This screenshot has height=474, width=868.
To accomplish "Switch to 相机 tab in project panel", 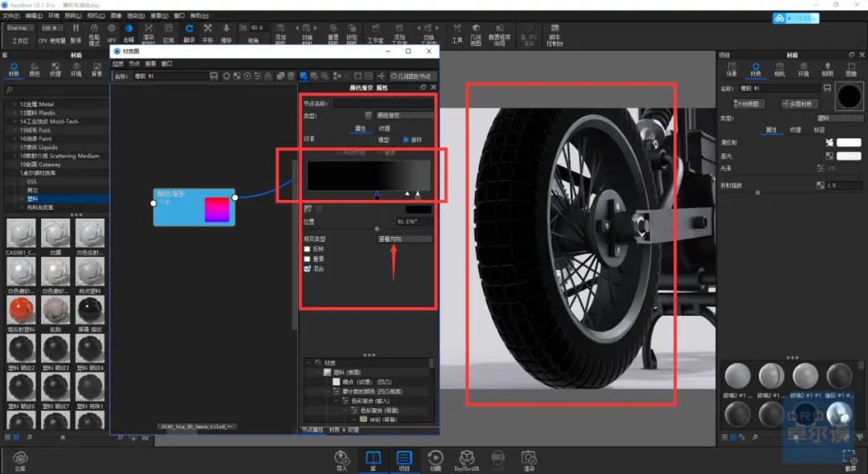I will pyautogui.click(x=780, y=70).
